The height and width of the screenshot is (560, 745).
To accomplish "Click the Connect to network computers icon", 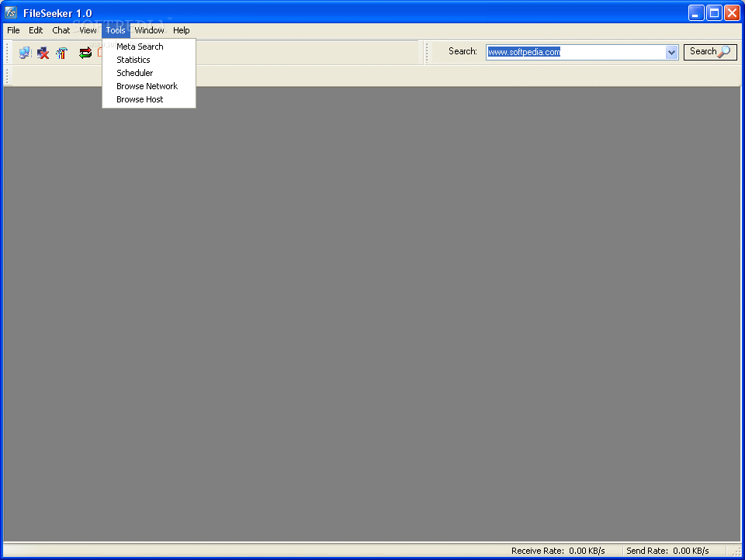I will (x=25, y=53).
